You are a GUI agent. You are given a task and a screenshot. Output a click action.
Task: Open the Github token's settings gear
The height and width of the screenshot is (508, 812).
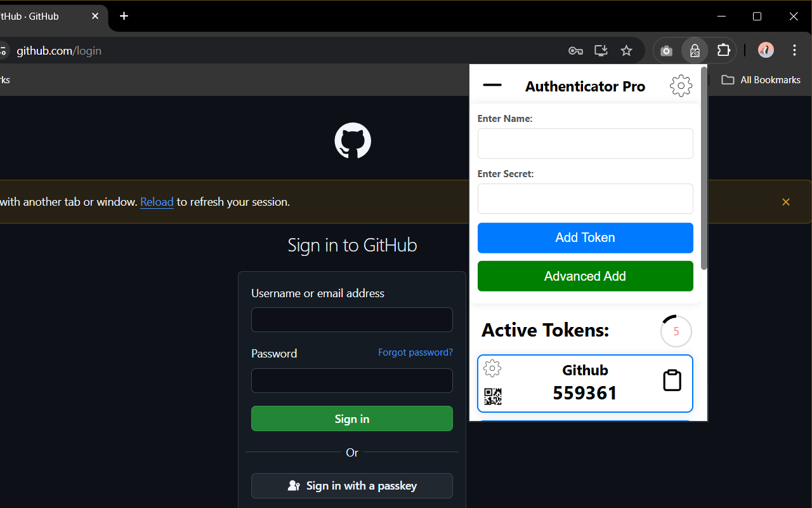coord(492,368)
